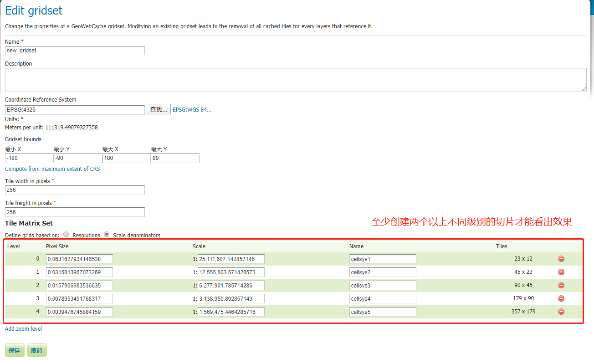Click the 357 x 179 tiles value
The image size is (594, 364).
523,312
